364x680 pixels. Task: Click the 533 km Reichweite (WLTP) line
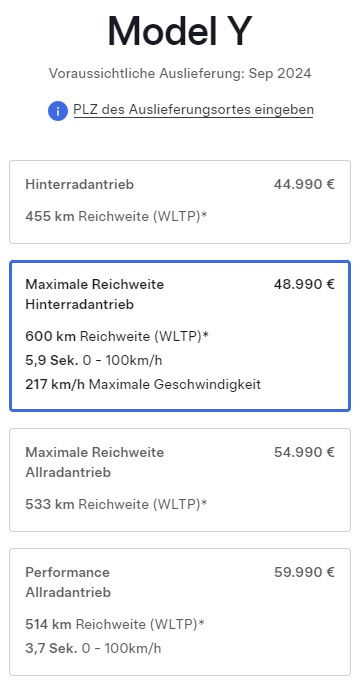coord(116,504)
